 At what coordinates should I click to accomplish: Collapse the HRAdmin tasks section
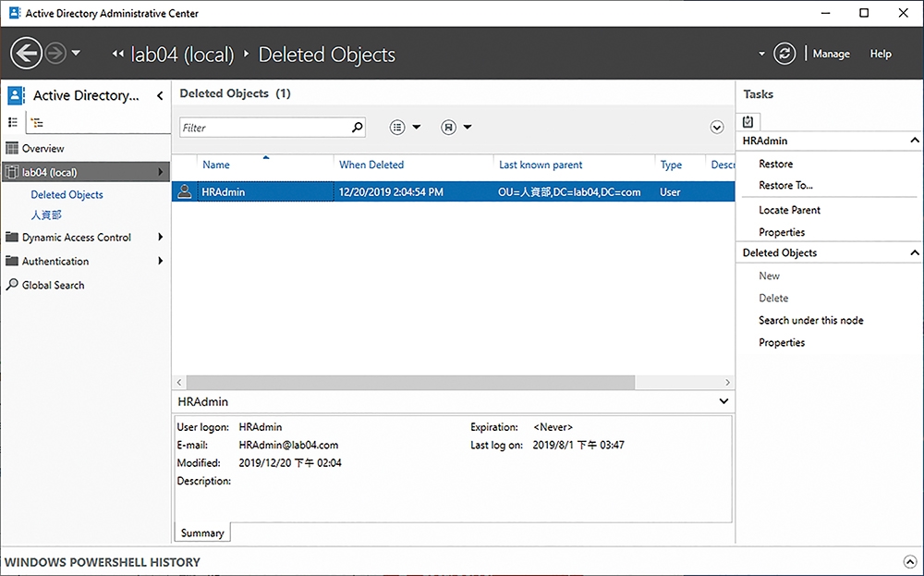(914, 141)
